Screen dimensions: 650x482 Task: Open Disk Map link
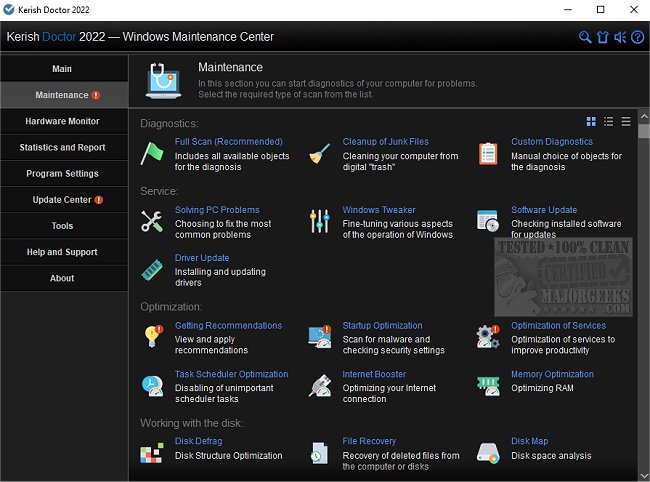click(x=529, y=441)
